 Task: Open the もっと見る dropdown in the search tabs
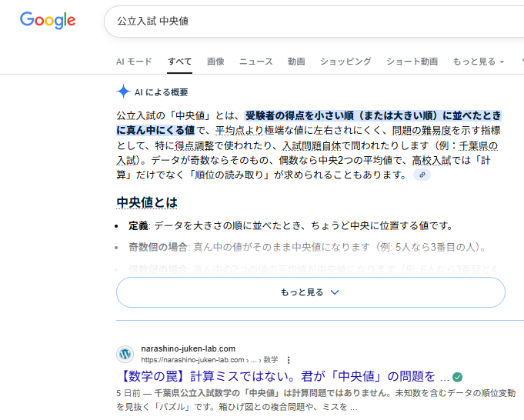[x=478, y=62]
